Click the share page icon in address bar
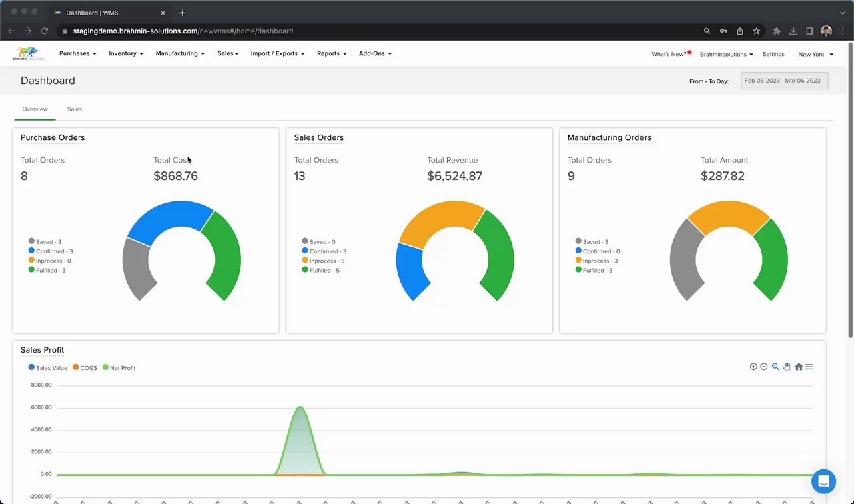Screen dimensions: 854x504 [x=740, y=31]
